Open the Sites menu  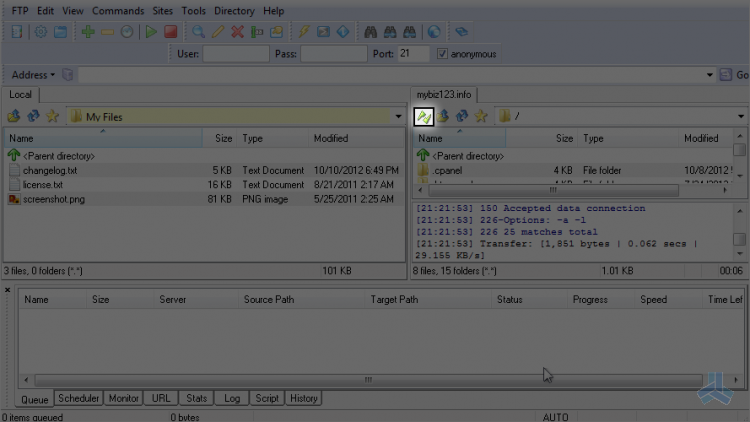pyautogui.click(x=163, y=11)
